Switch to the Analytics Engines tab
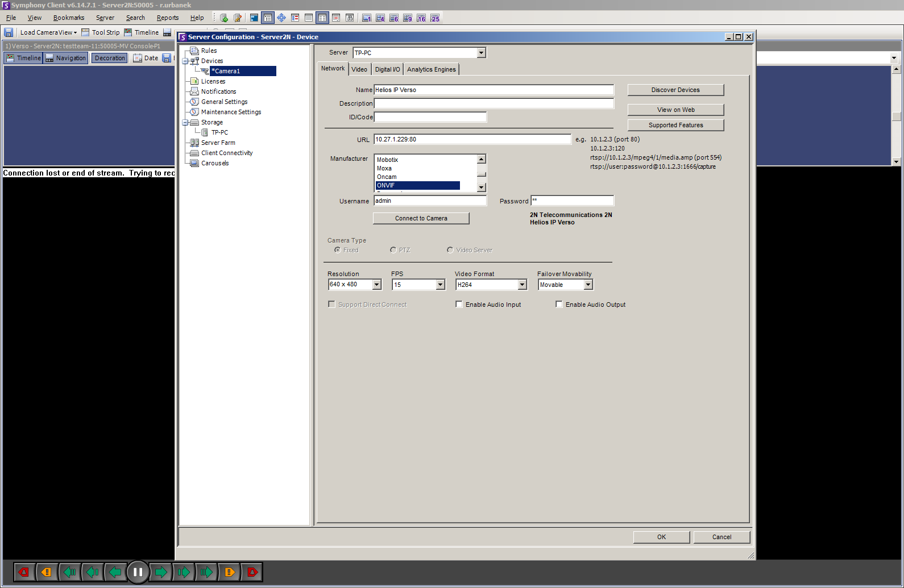904x588 pixels. point(431,69)
